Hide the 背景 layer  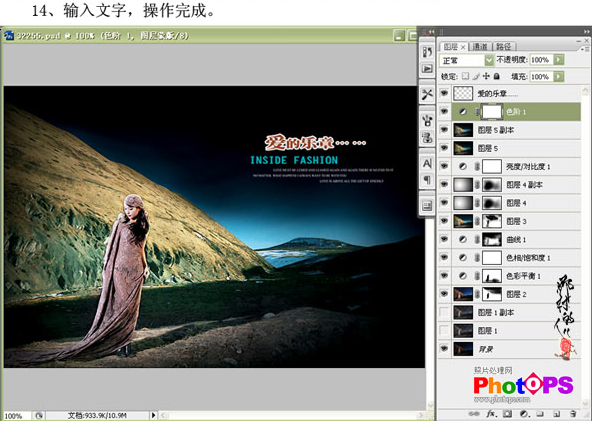[444, 349]
